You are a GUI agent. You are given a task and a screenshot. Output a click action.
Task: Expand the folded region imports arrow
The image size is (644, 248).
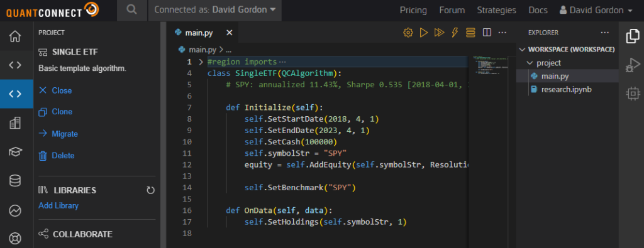point(201,62)
